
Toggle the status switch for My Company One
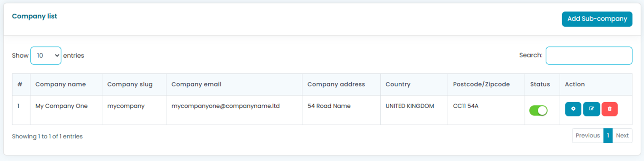point(538,111)
